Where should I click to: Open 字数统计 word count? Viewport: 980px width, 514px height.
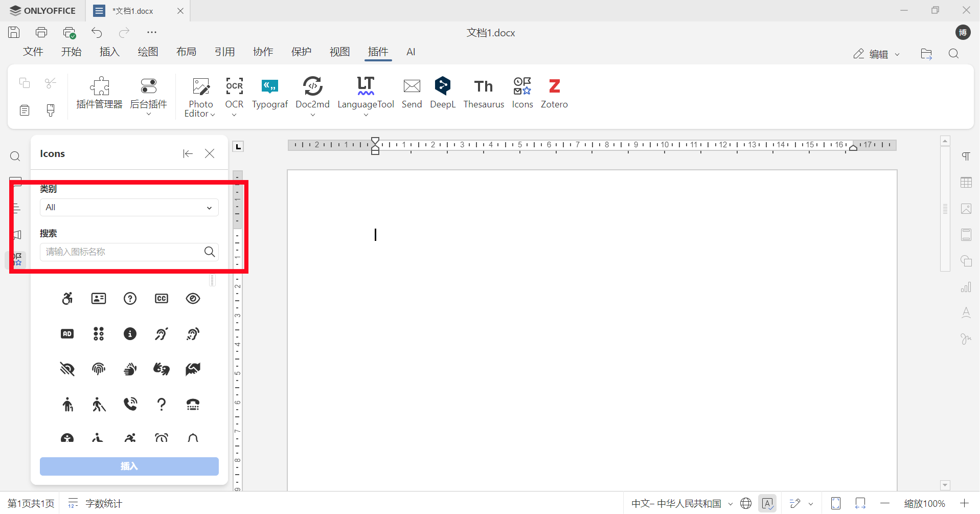[x=104, y=503]
